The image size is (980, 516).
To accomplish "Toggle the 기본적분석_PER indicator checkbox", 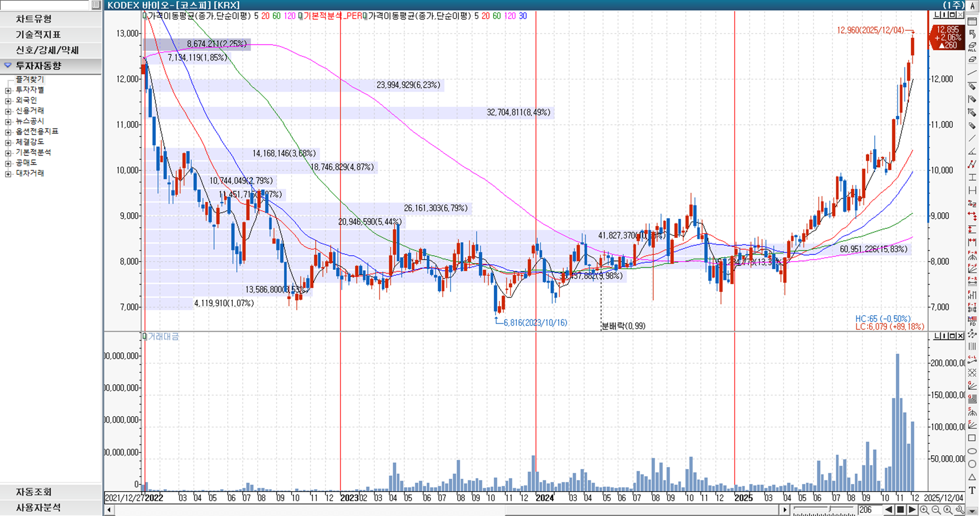I will point(300,16).
